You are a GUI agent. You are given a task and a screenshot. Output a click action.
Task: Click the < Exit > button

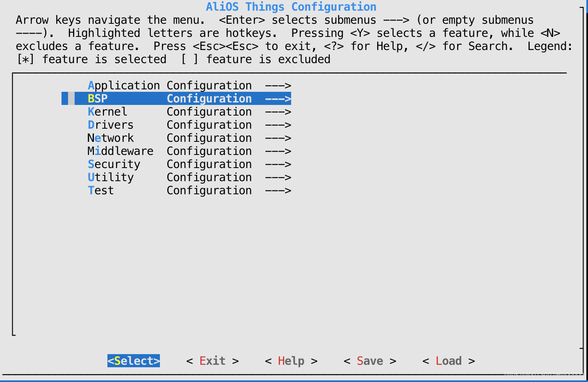tap(212, 361)
